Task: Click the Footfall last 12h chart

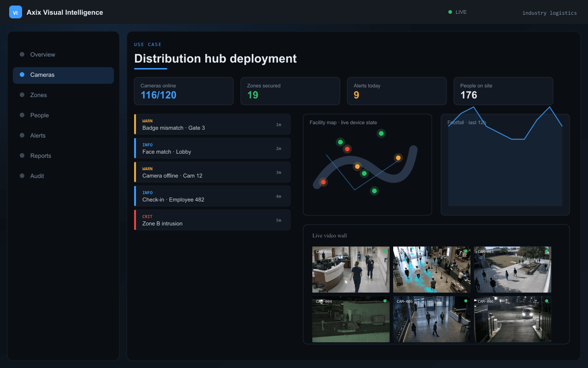Action: tap(505, 165)
